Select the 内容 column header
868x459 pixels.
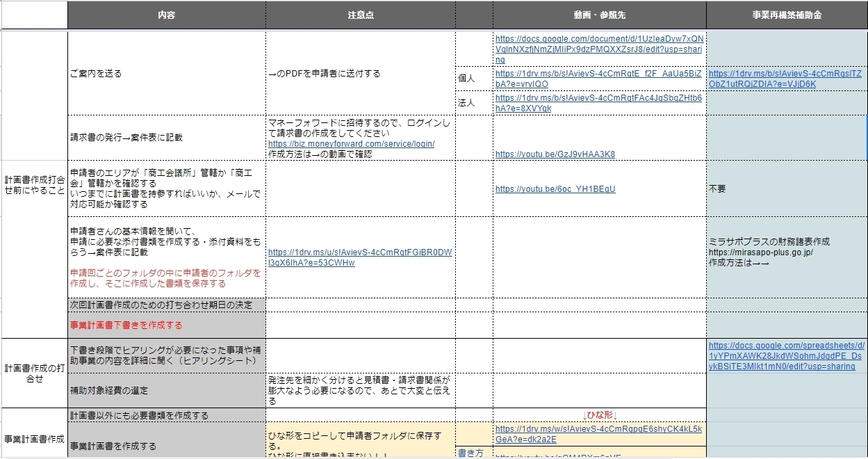[167, 15]
